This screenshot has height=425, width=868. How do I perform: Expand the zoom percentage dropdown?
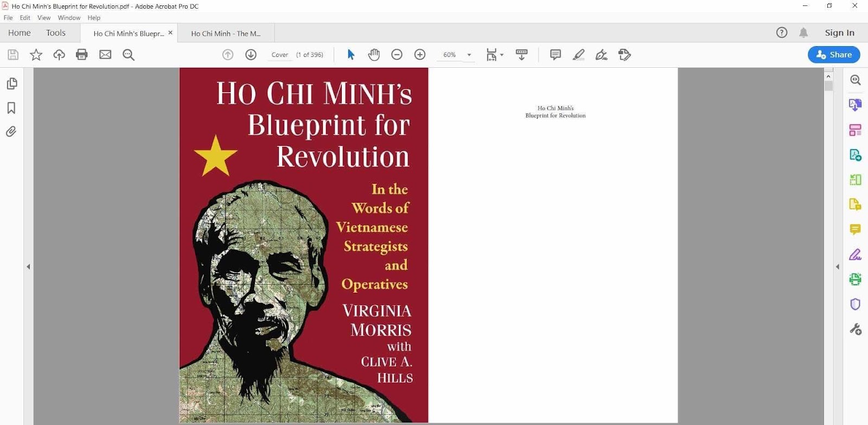(469, 55)
